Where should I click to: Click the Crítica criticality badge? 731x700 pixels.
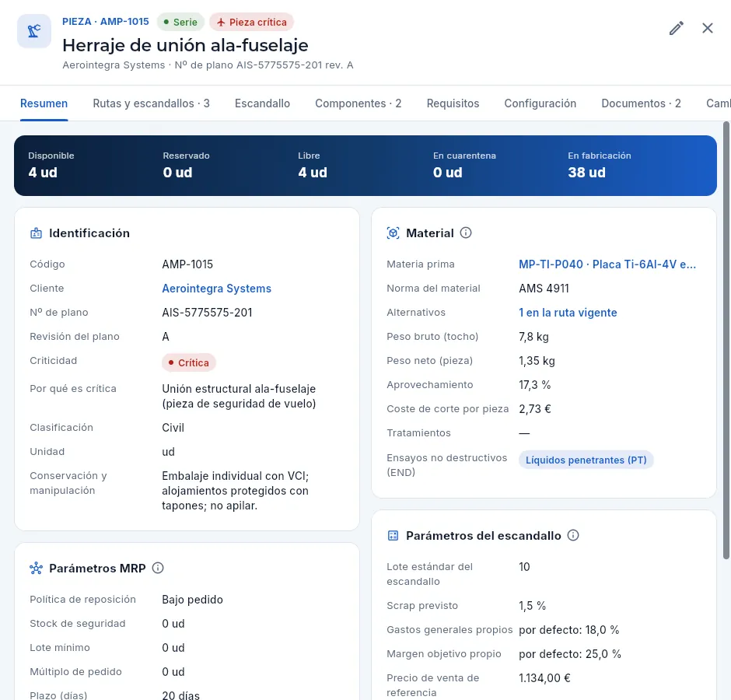[189, 362]
